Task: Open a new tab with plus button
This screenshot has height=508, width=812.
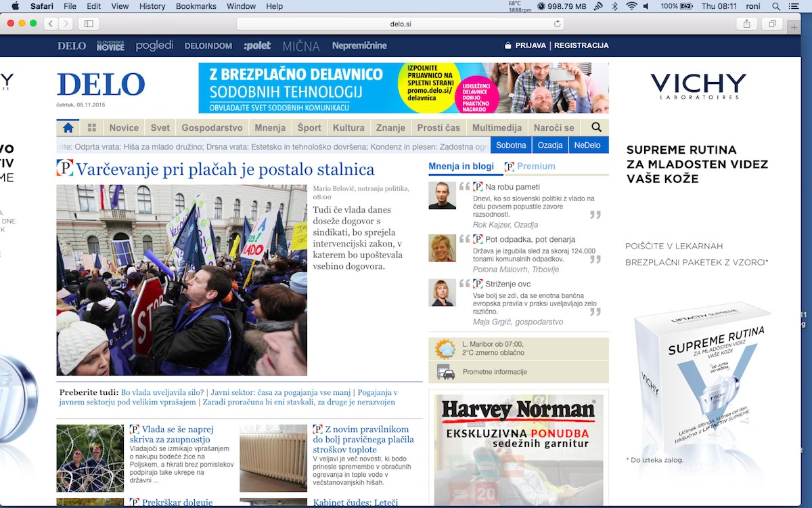Action: click(x=794, y=26)
